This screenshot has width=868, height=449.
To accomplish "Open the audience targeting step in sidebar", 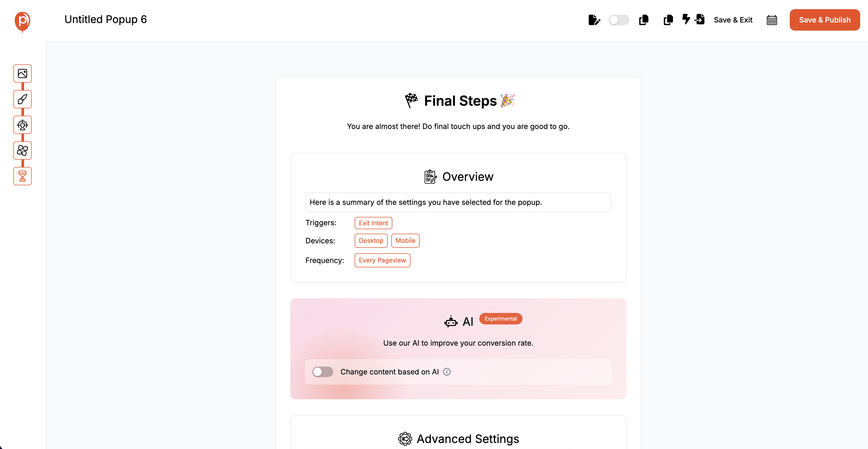I will 22,125.
